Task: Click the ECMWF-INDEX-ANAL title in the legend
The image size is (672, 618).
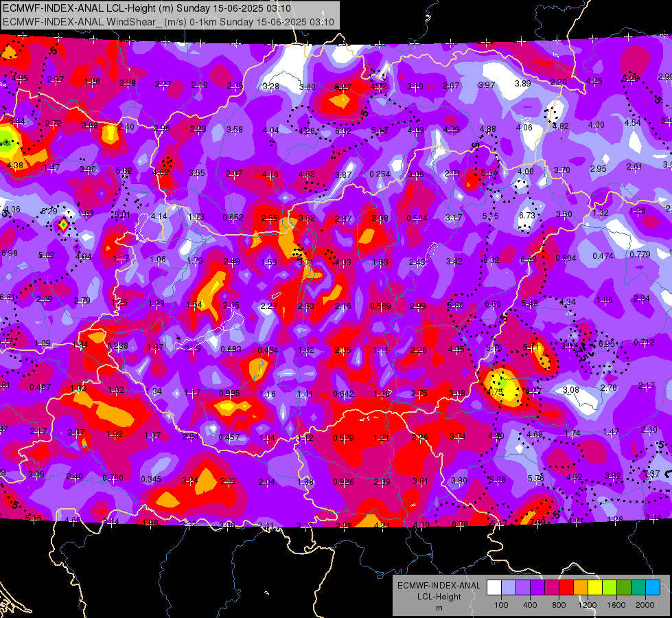Action: pyautogui.click(x=439, y=586)
